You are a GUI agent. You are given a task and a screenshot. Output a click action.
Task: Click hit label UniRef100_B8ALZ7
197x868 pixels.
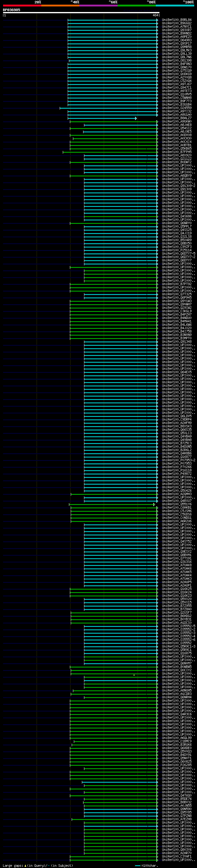[x=177, y=118]
